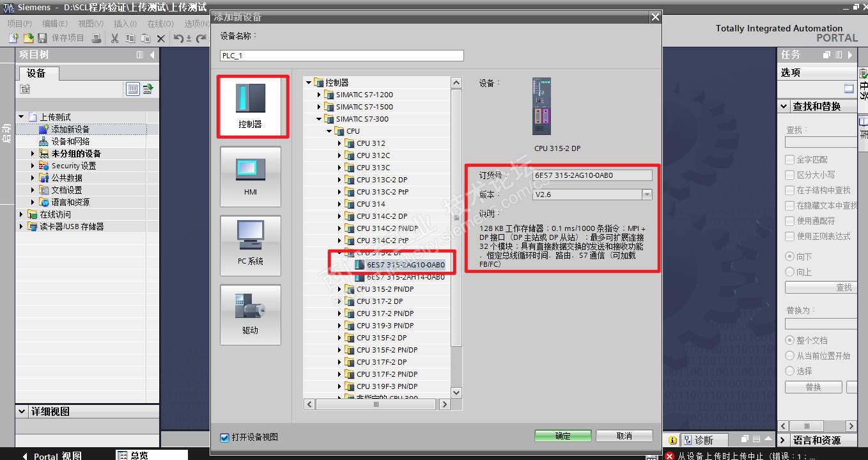Expand Security 设置 in project tree
The height and width of the screenshot is (460, 868).
tap(33, 166)
